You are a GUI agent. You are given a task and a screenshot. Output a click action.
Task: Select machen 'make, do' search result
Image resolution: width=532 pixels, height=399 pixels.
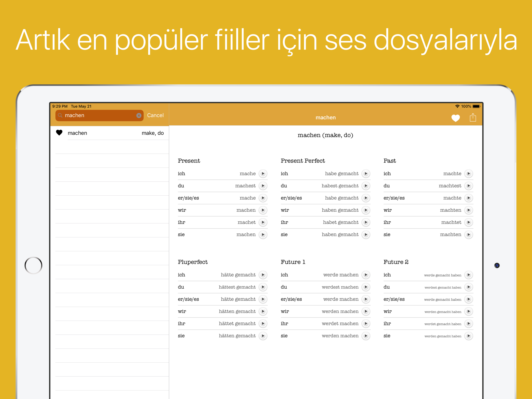115,133
